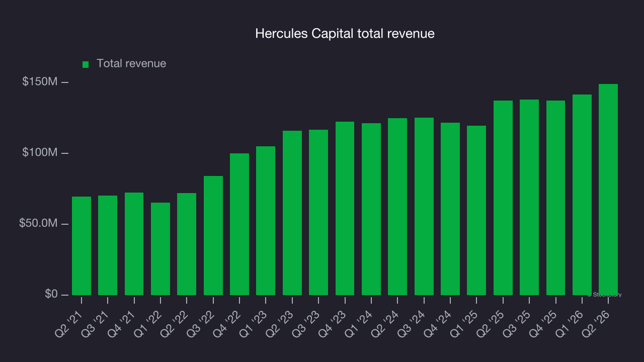Click the "$150M" y-axis label
Viewport: 644px width, 362px height.
point(40,81)
